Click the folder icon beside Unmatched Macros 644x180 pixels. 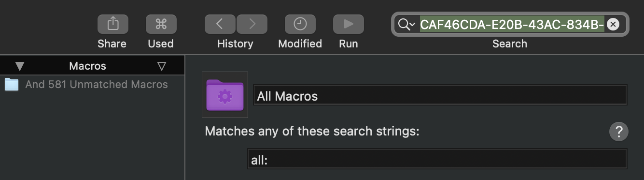tap(11, 85)
